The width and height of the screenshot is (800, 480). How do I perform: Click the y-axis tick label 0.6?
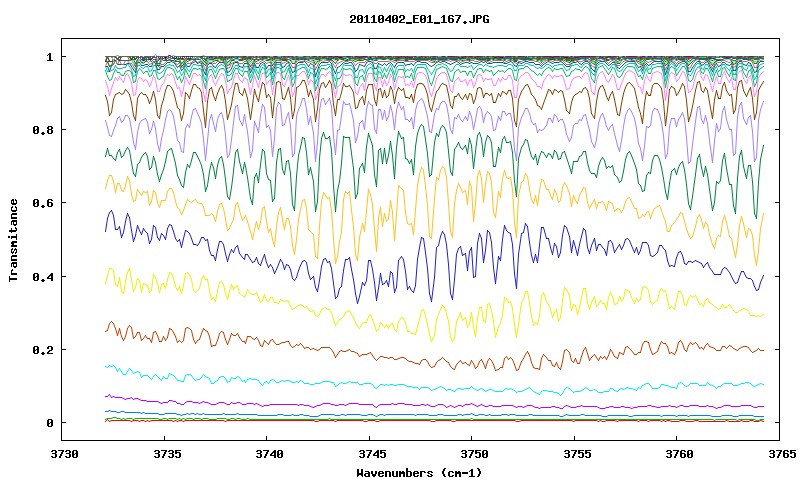tap(43, 204)
